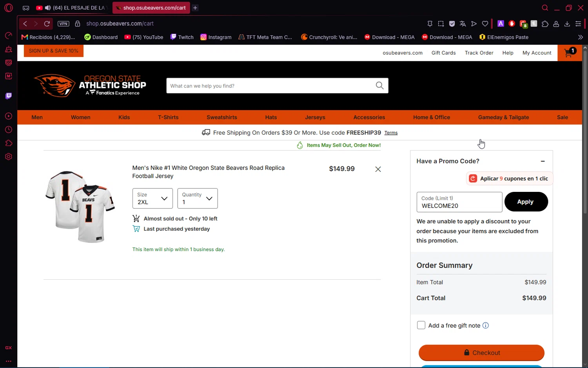Open the Easy Setup sliders icon
Screen dimensions: 588x368
tap(578, 24)
